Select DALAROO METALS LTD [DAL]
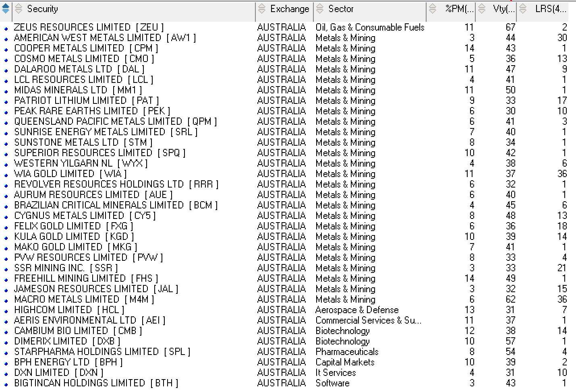Screen dimensions: 576x392 click(x=79, y=69)
